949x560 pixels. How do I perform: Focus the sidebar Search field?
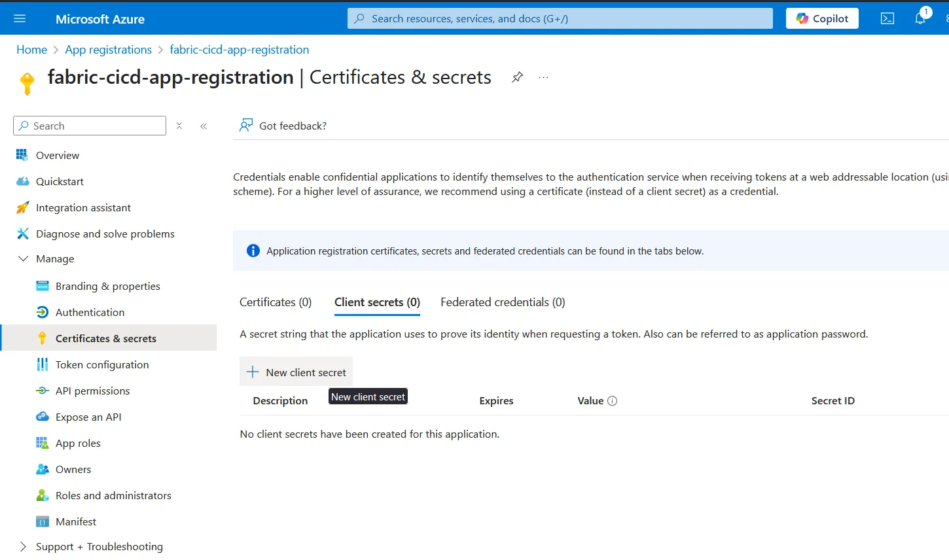[x=90, y=126]
